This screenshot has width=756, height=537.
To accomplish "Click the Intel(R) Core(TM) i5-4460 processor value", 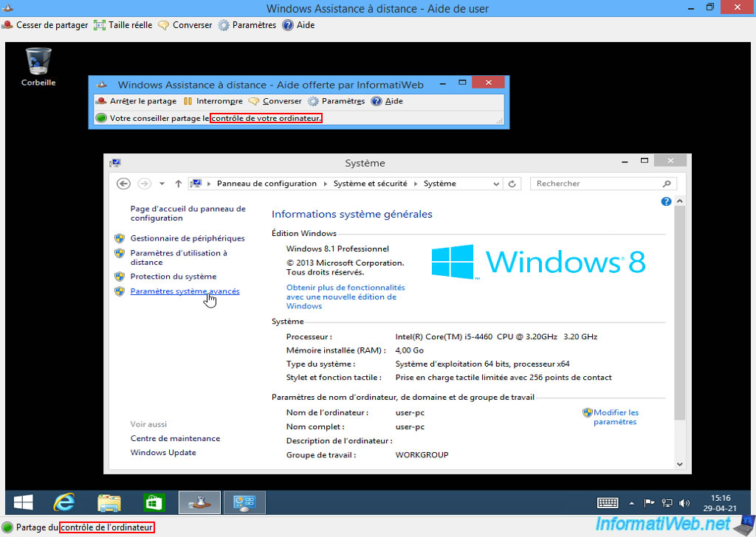I will pos(496,336).
